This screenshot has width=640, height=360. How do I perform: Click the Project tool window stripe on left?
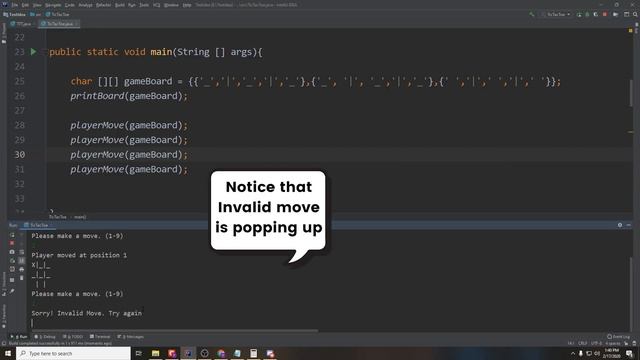(4, 33)
